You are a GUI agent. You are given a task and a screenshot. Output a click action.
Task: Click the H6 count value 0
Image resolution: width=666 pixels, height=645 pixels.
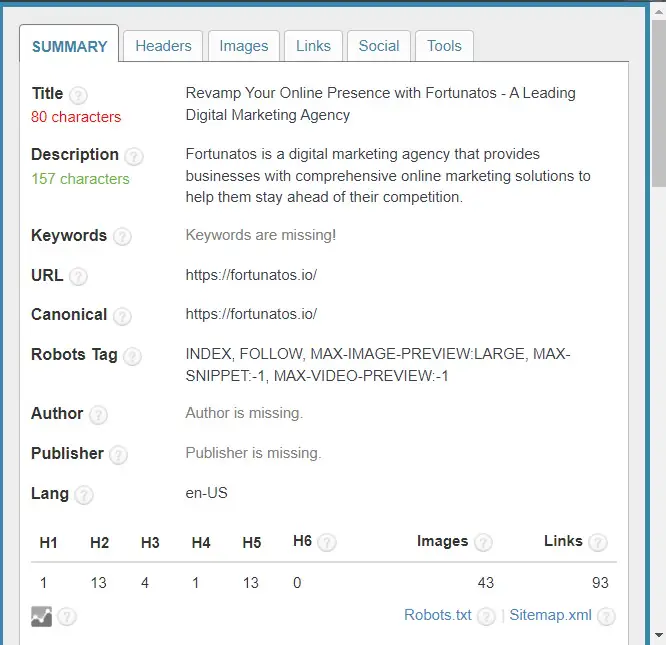297,583
